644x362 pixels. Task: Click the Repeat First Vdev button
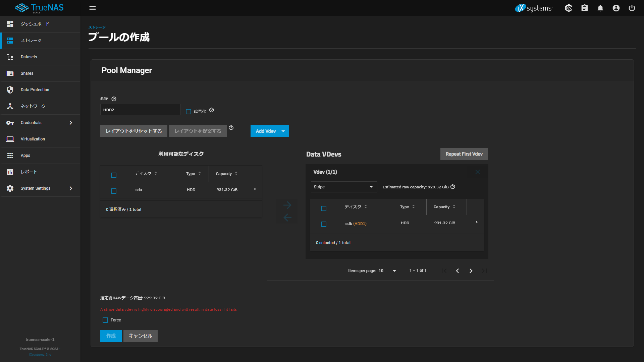[x=464, y=154]
